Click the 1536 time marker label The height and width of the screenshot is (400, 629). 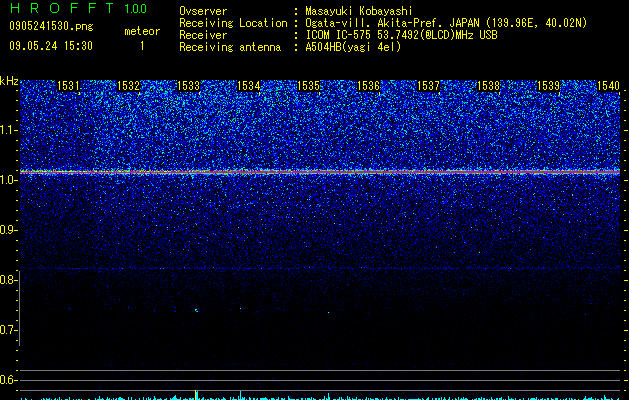(x=368, y=86)
